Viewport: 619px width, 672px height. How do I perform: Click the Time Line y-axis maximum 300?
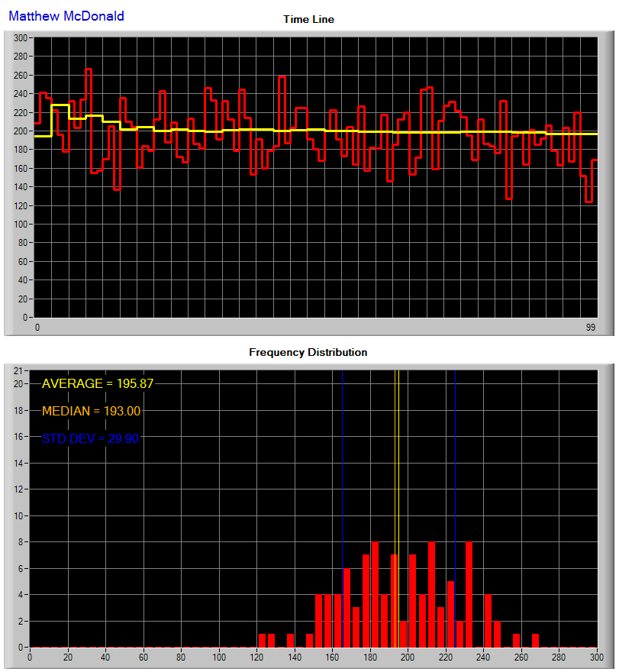tap(20, 38)
